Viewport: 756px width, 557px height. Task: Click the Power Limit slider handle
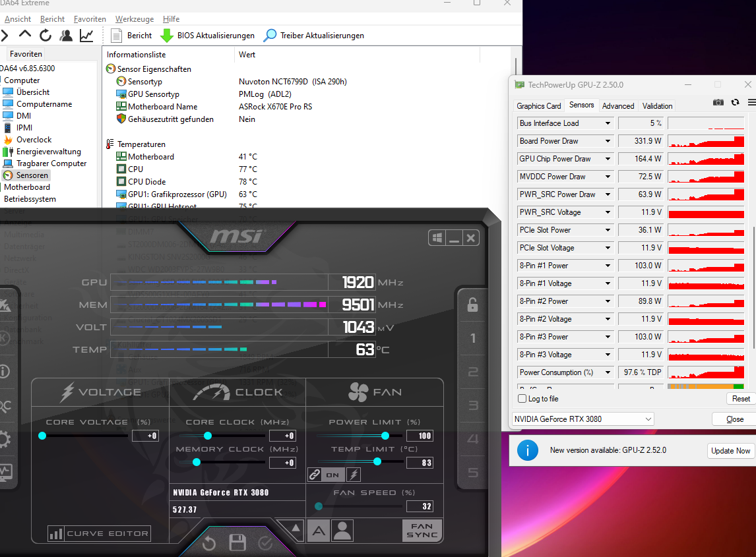point(385,436)
